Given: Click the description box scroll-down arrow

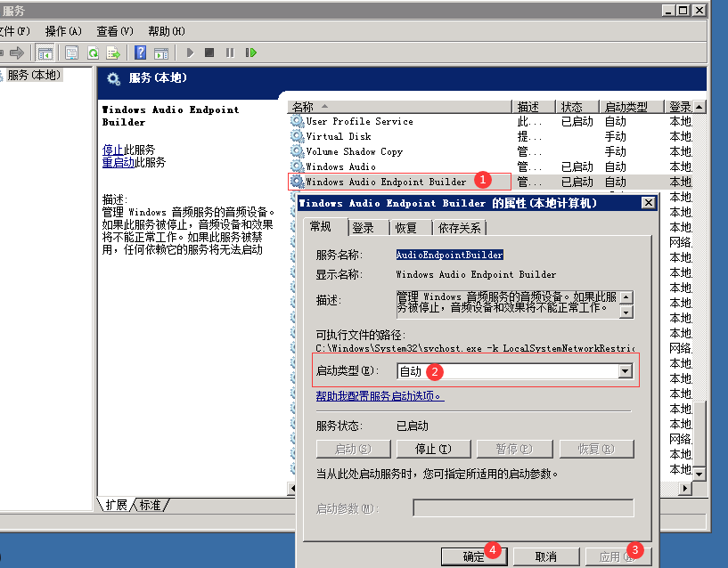Looking at the screenshot, I should coord(626,312).
